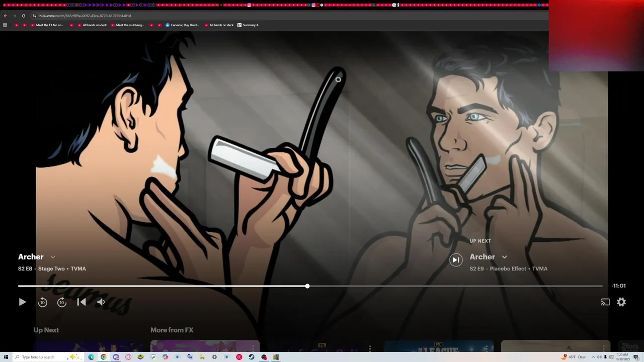Click the Up Next Archer title
Image resolution: width=644 pixels, height=362 pixels.
[482, 257]
